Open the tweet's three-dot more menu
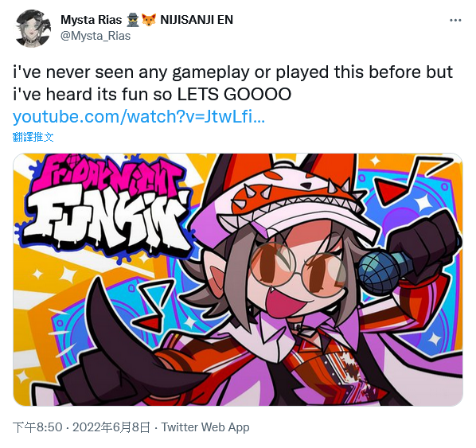The height and width of the screenshot is (448, 476). click(x=455, y=21)
